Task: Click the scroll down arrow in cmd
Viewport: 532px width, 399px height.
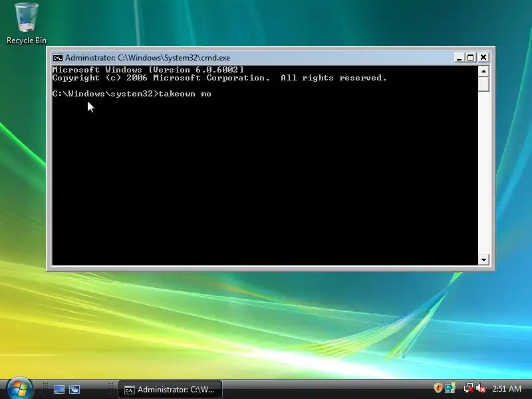Action: [483, 260]
